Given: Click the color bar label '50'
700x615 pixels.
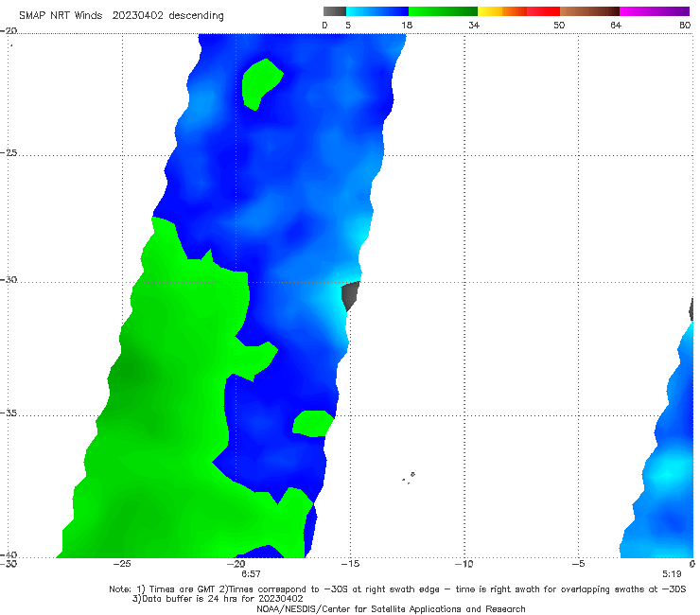Looking at the screenshot, I should 559,26.
